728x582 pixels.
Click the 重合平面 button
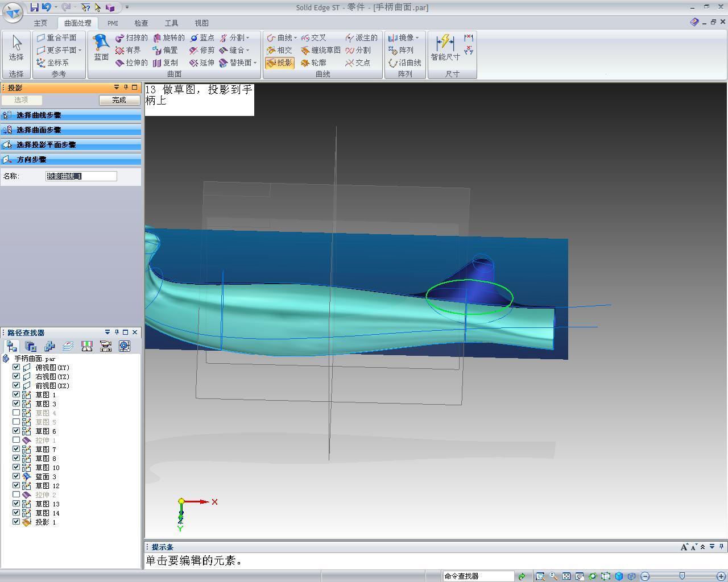pos(56,38)
